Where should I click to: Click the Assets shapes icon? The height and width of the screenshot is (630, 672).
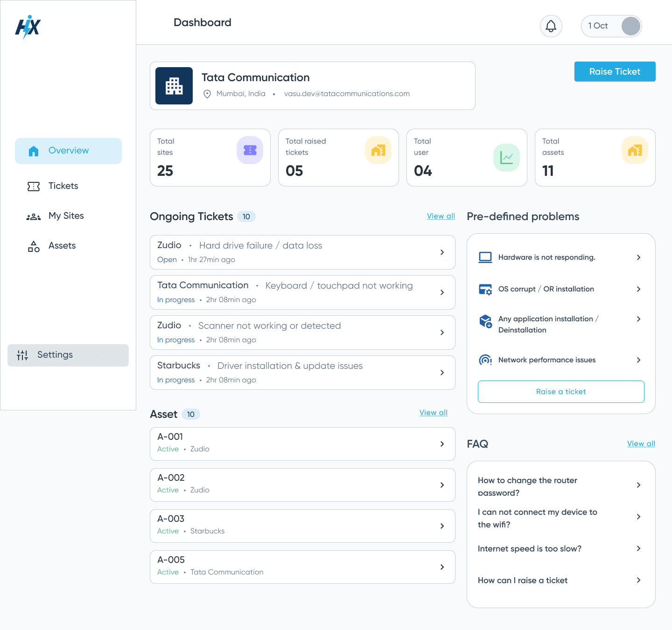34,246
